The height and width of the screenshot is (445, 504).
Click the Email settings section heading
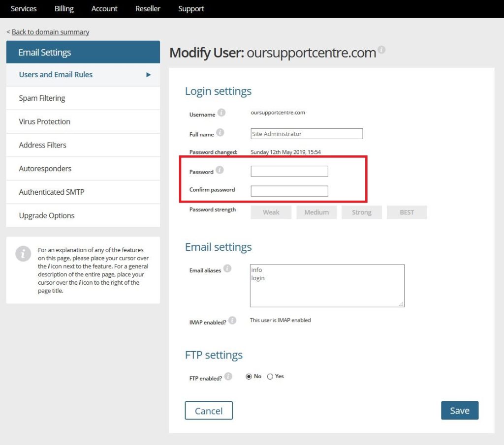[218, 247]
